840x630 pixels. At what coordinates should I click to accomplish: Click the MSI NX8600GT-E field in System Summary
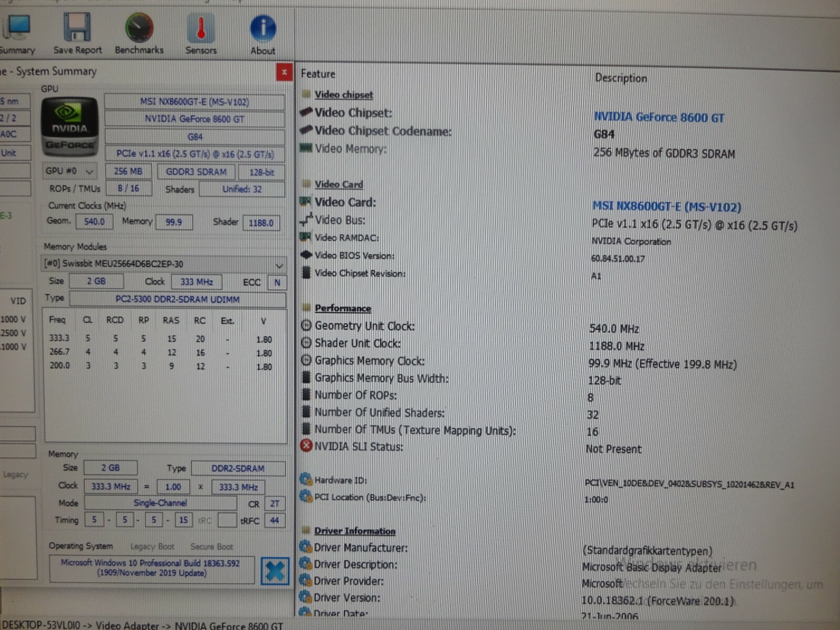[195, 102]
